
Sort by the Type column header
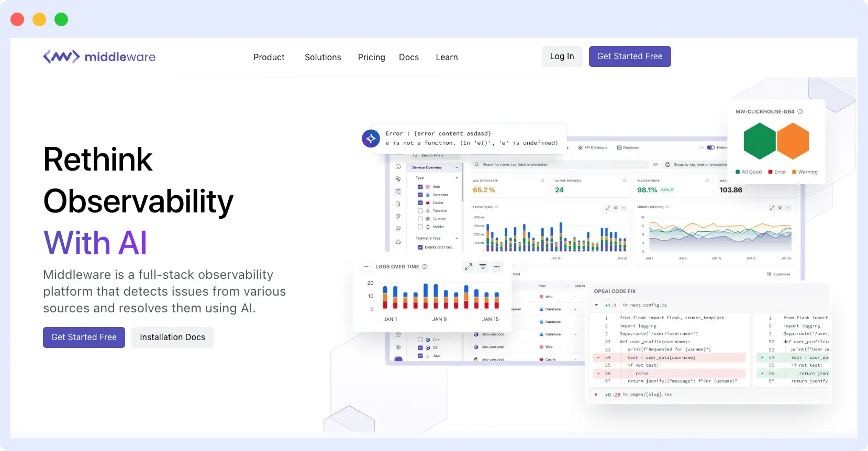(x=542, y=286)
